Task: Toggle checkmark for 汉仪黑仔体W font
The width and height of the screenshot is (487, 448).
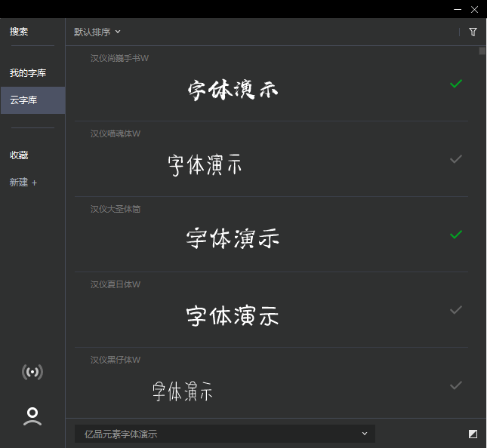Action: click(x=456, y=385)
